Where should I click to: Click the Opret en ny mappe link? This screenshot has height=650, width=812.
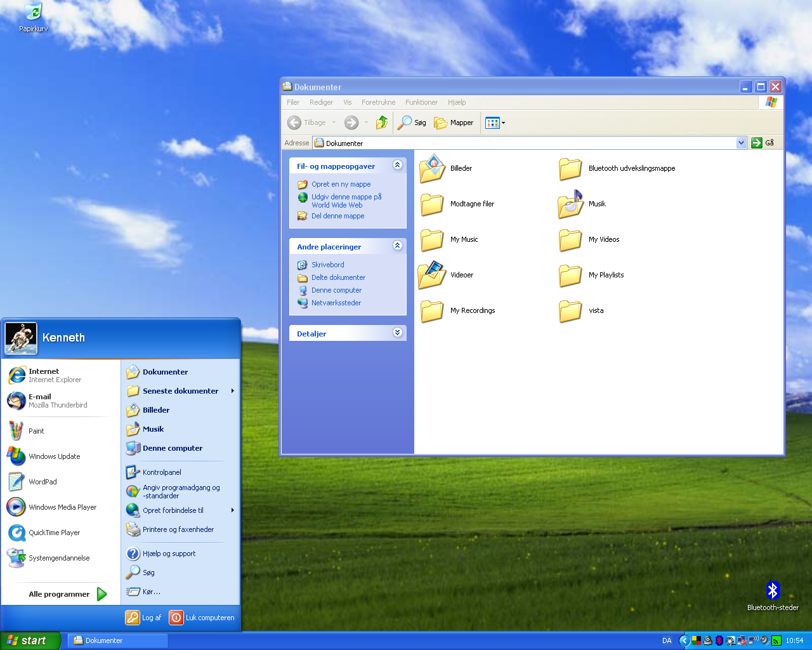pyautogui.click(x=341, y=184)
